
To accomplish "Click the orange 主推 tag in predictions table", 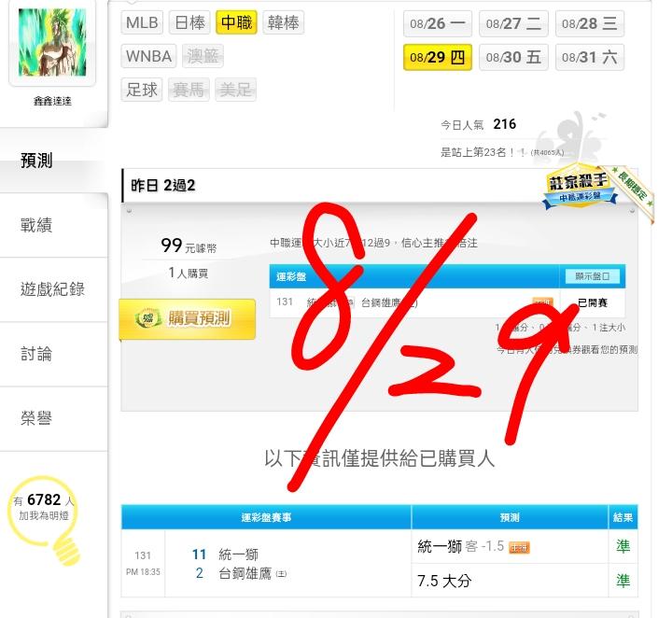I will pyautogui.click(x=519, y=547).
